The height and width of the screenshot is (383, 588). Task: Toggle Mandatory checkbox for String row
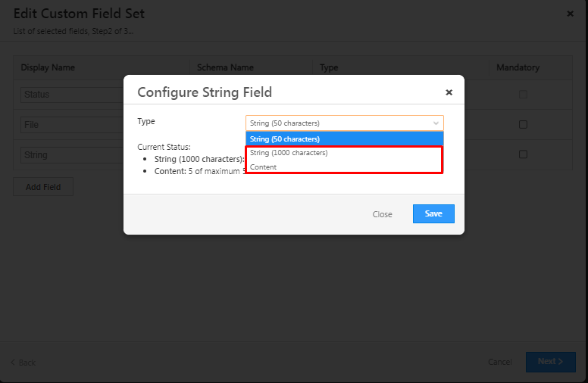click(x=523, y=154)
